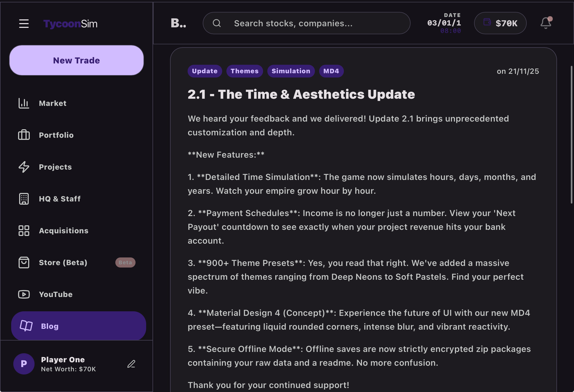Open Store (Beta) sidebar item
Image resolution: width=574 pixels, height=392 pixels.
coord(63,262)
